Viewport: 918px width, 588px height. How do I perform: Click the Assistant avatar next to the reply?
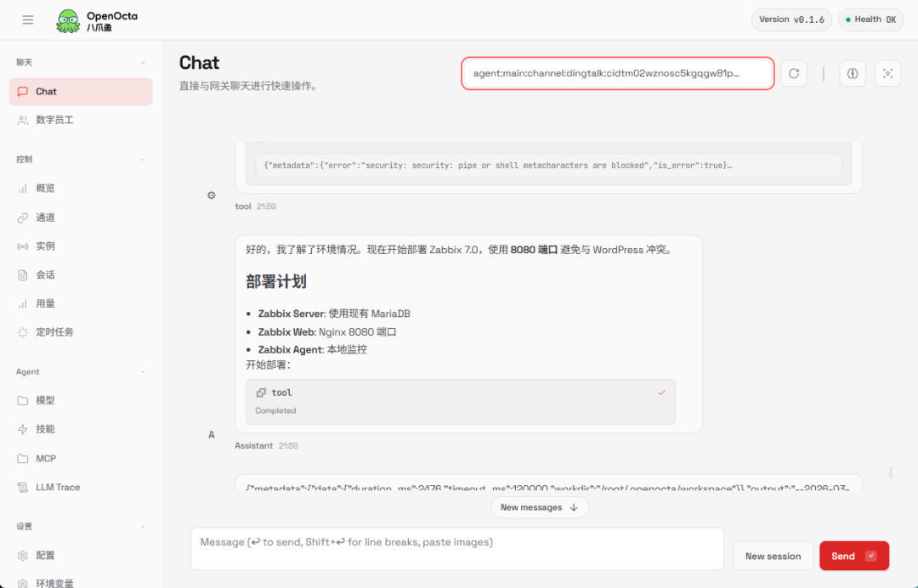[x=211, y=435]
